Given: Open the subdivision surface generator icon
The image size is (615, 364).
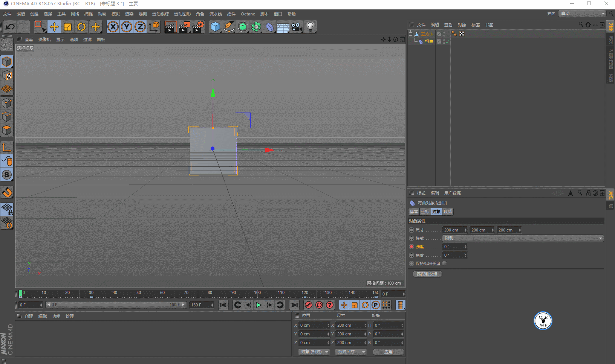Looking at the screenshot, I should (x=243, y=27).
